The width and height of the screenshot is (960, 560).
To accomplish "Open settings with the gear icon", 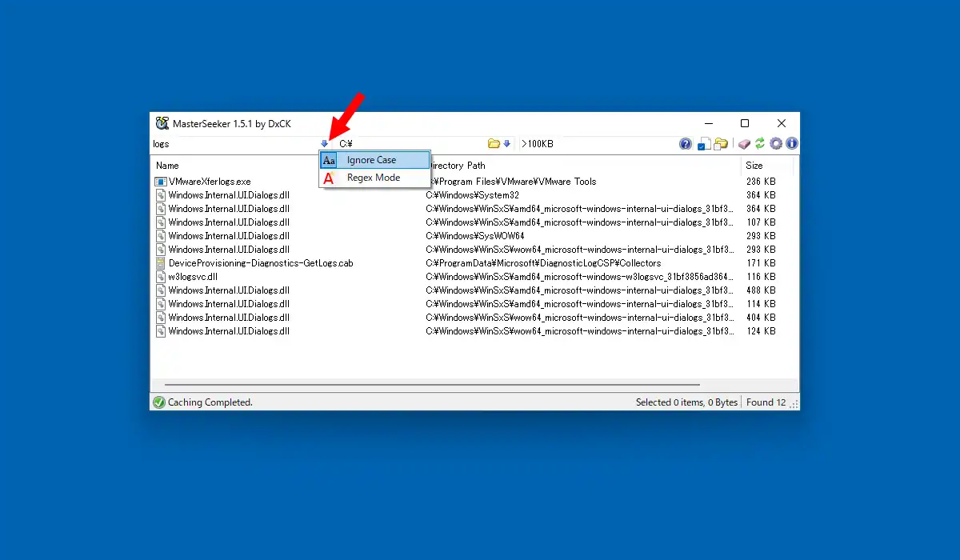I will [776, 144].
